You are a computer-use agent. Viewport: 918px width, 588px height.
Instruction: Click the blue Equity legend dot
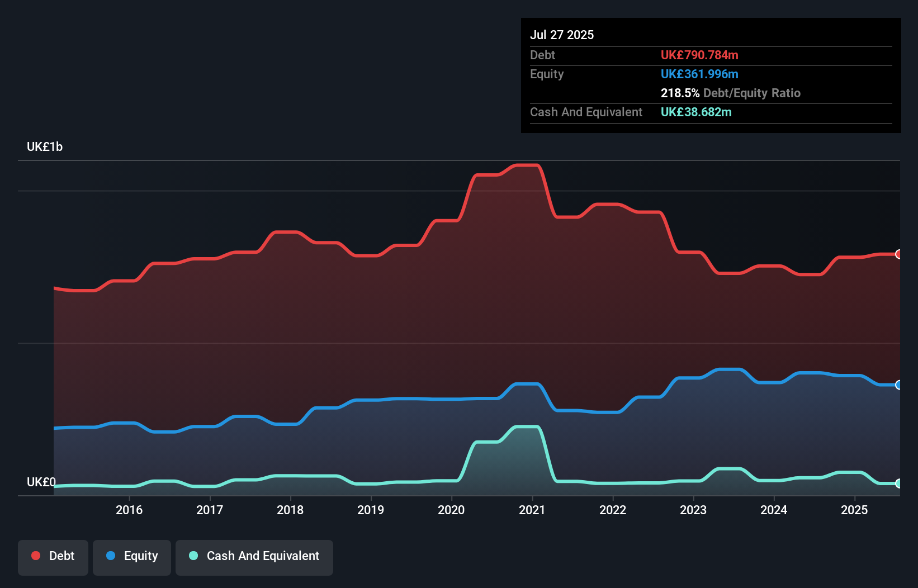tap(111, 556)
